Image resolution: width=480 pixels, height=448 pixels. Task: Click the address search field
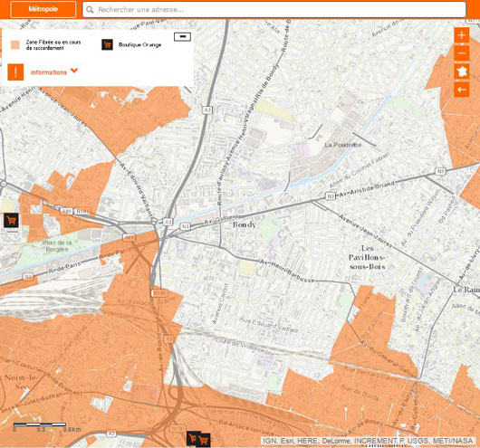pos(274,10)
